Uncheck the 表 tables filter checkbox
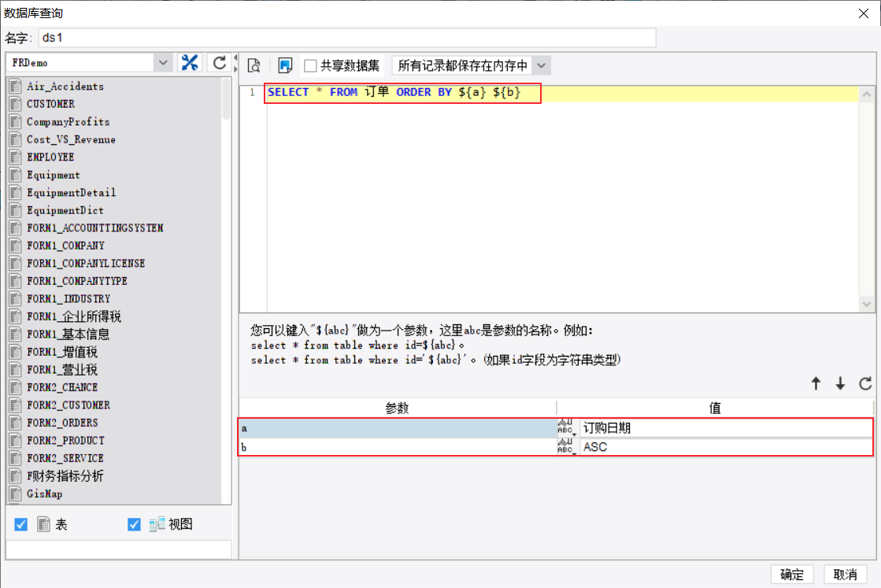The width and height of the screenshot is (881, 588). coord(20,524)
